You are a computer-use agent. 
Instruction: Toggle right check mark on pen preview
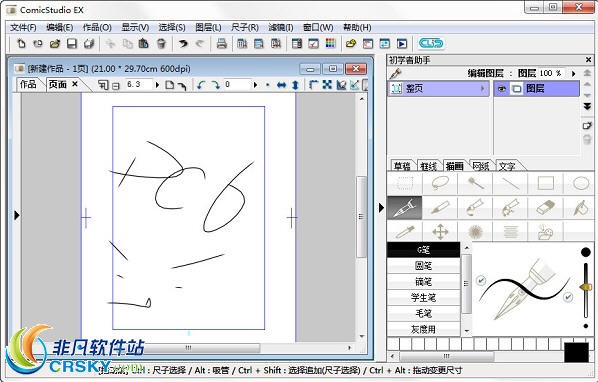click(568, 296)
